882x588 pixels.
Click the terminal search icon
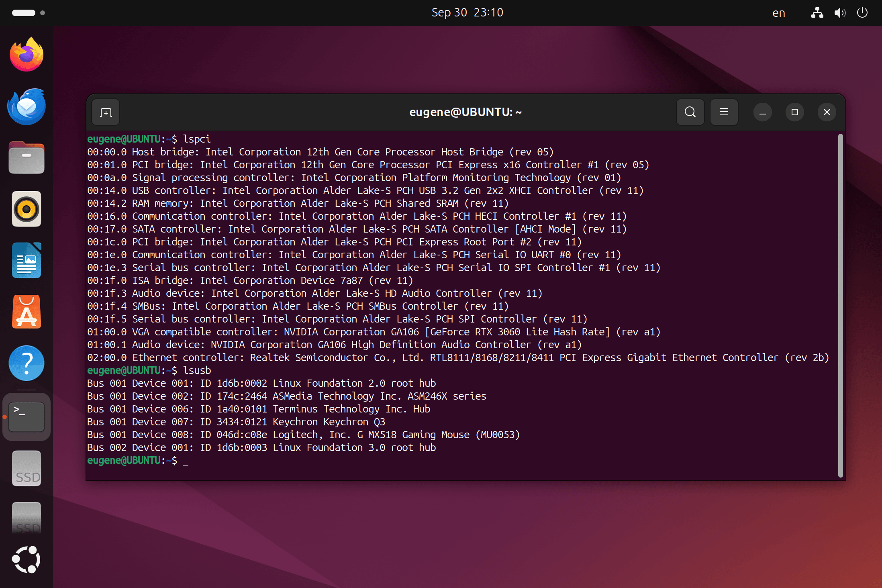pyautogui.click(x=690, y=112)
